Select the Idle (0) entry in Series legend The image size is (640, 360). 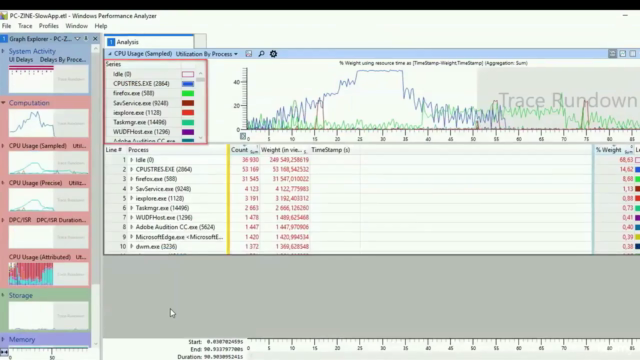122,74
